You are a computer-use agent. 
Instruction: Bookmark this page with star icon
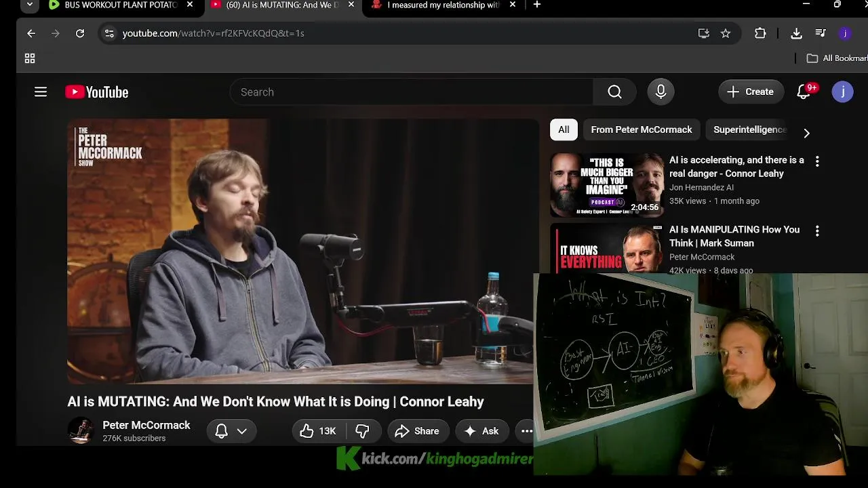(726, 33)
